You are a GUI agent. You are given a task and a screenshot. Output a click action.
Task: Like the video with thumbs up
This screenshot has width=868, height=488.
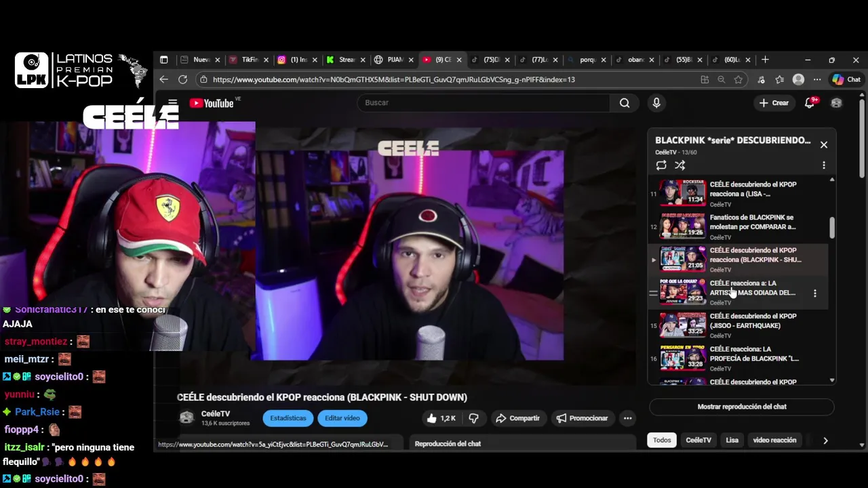point(441,418)
